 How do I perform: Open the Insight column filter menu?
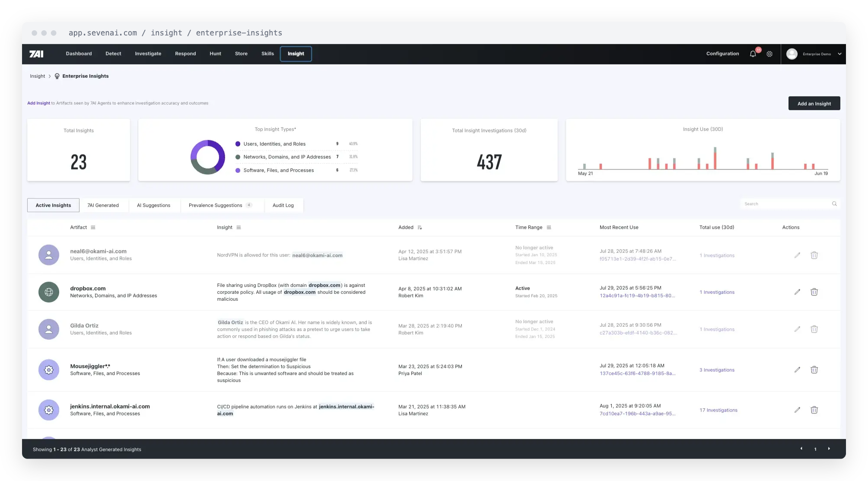pos(238,227)
